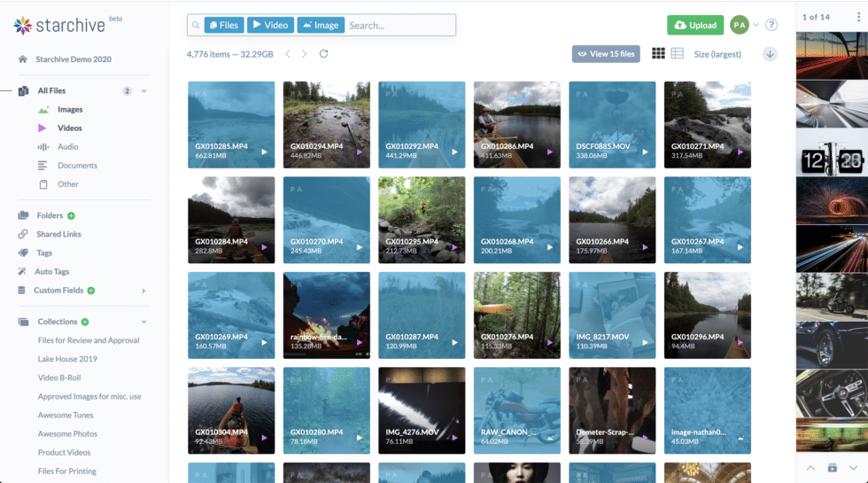Screen dimensions: 868x483
Task: Click the refresh icon beside item count
Action: [x=324, y=54]
